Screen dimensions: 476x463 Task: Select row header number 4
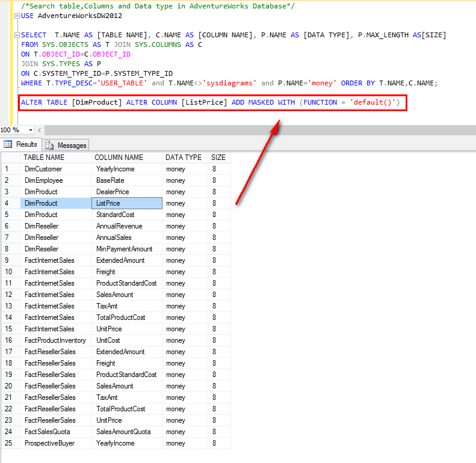[x=11, y=203]
